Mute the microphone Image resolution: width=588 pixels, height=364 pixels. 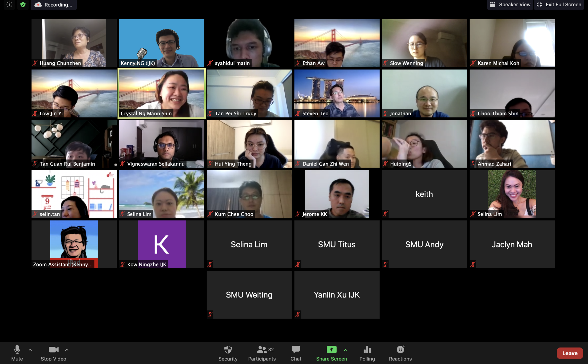tap(17, 353)
